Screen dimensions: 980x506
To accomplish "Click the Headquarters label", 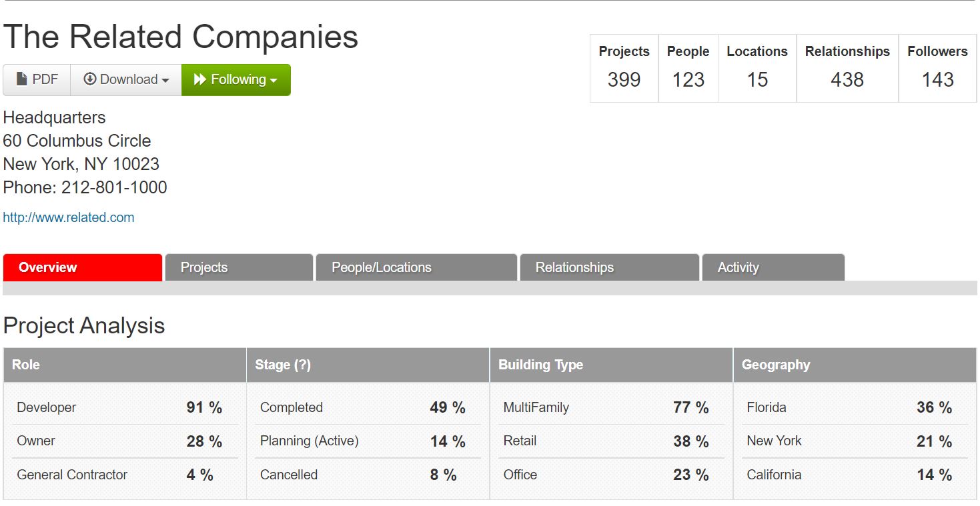I will click(x=54, y=118).
